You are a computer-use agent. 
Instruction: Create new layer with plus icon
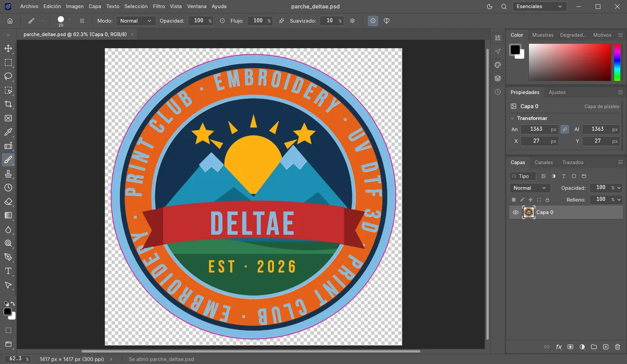pyautogui.click(x=606, y=347)
